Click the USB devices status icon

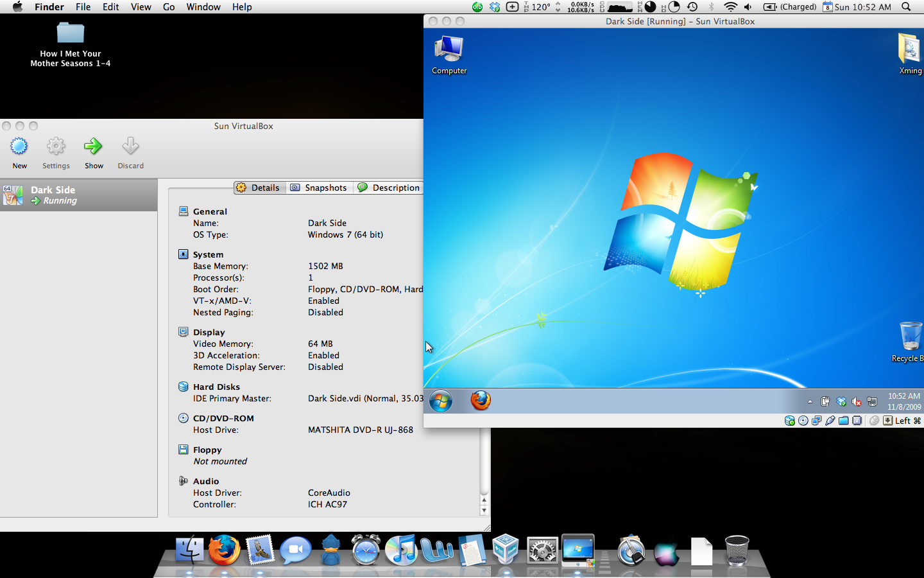830,421
